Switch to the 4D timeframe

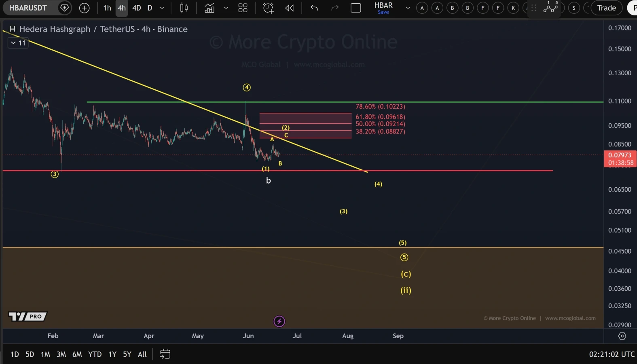(x=137, y=8)
